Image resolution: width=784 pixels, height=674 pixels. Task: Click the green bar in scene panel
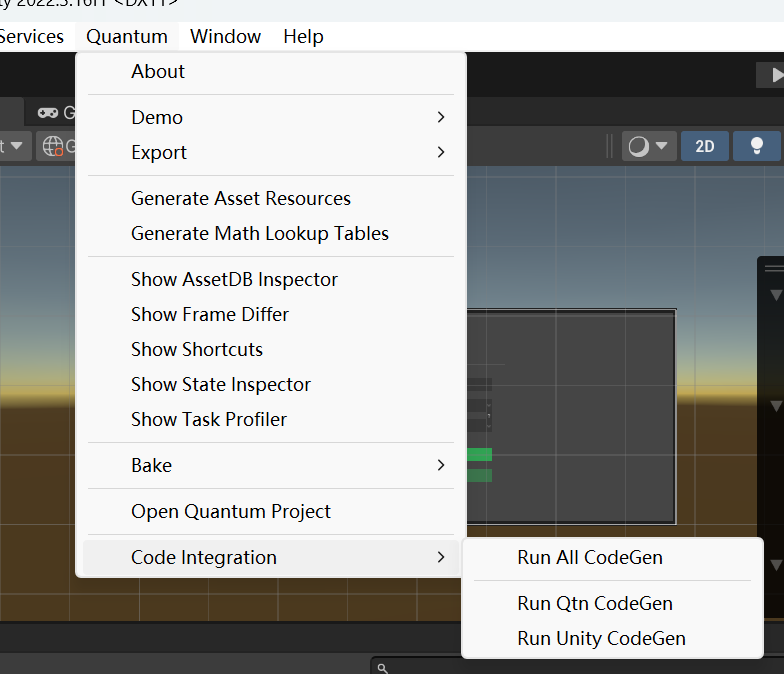tap(480, 454)
